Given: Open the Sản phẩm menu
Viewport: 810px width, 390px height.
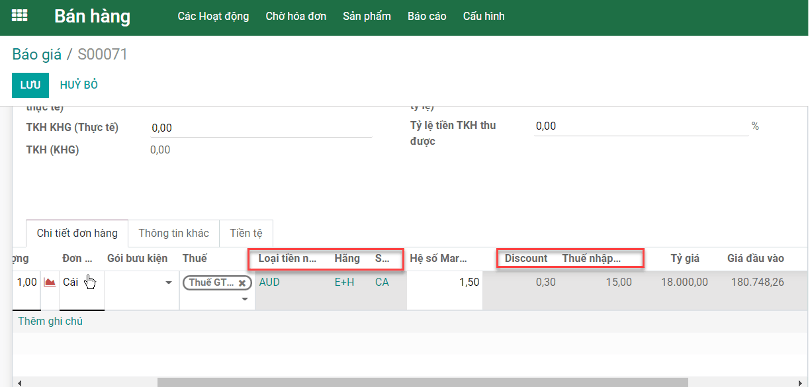Looking at the screenshot, I should click(367, 17).
